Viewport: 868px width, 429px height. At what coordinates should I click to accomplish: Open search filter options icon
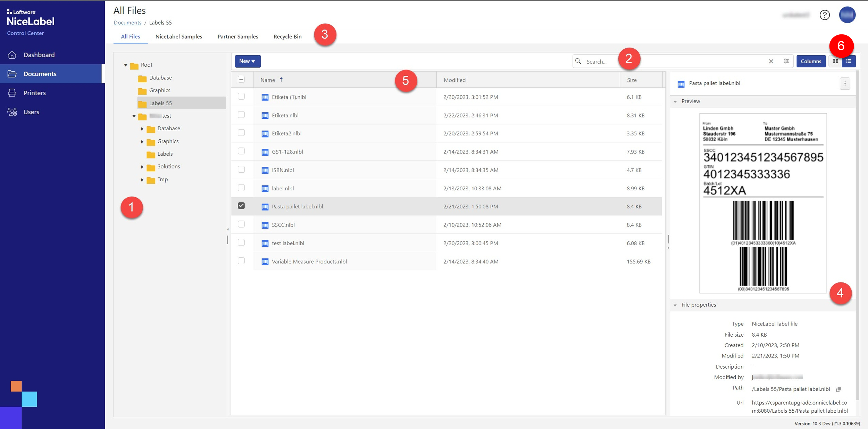786,61
